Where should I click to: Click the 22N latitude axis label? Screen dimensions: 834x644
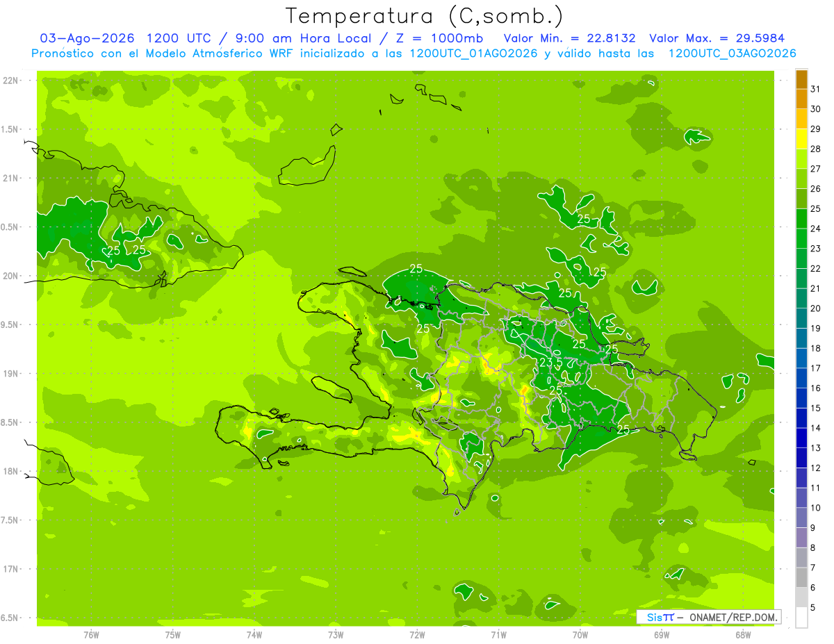tap(11, 81)
